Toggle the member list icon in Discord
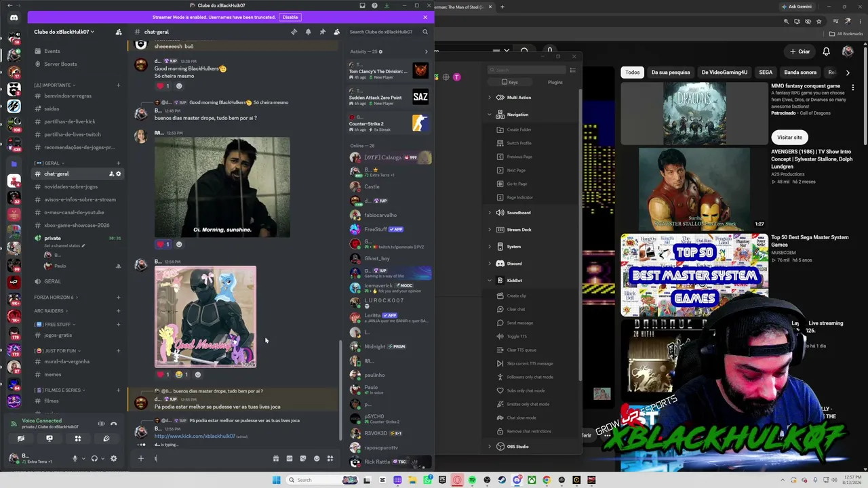The image size is (868, 488). tap(336, 32)
